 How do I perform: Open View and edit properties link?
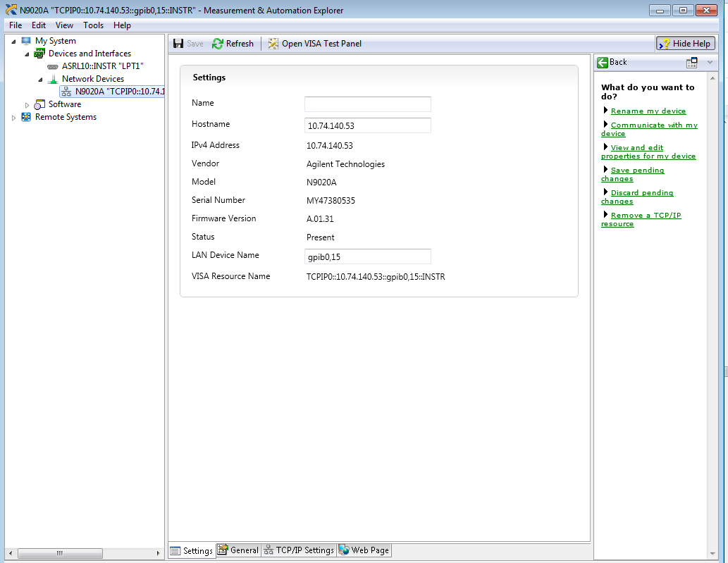tap(648, 151)
